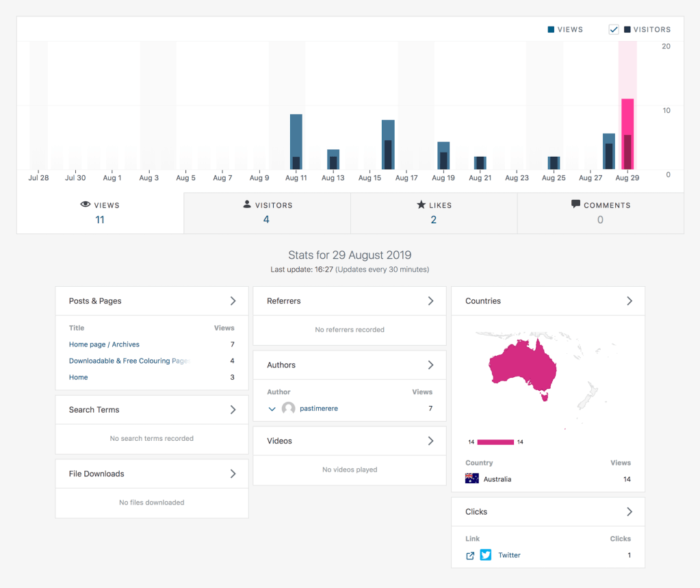Screen dimensions: 700x588
Task: Open Posts & Pages details arrow
Action: pos(233,301)
